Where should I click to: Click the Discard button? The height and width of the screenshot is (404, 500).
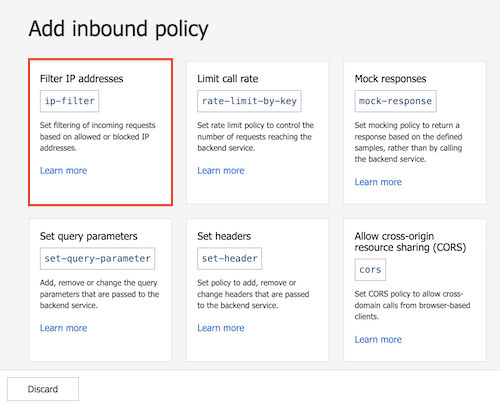pyautogui.click(x=43, y=389)
